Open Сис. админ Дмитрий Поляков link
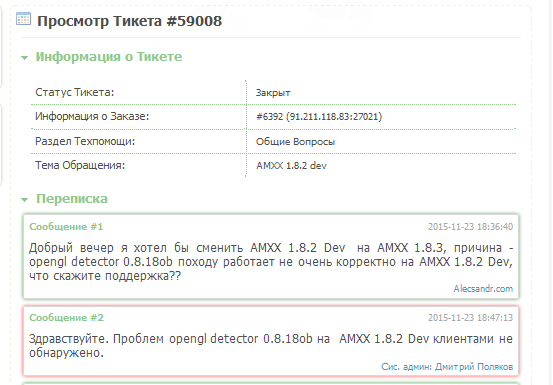Image resolution: width=553 pixels, height=385 pixels. pyautogui.click(x=447, y=367)
